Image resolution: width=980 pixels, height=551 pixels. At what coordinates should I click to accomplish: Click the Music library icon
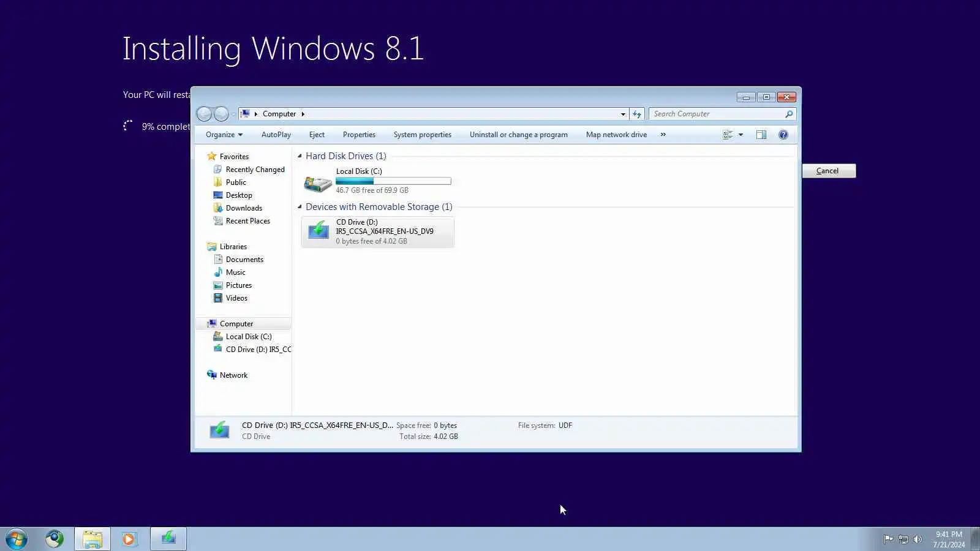pyautogui.click(x=218, y=272)
